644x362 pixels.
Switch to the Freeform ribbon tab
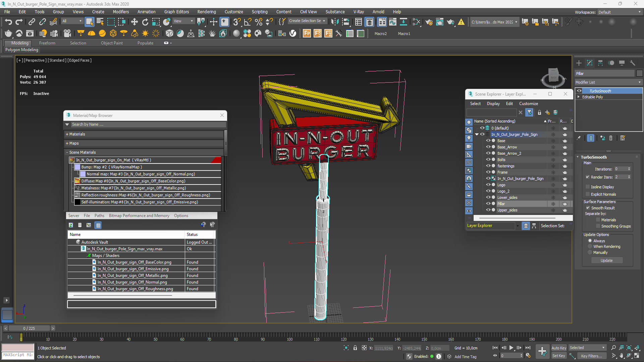(47, 43)
